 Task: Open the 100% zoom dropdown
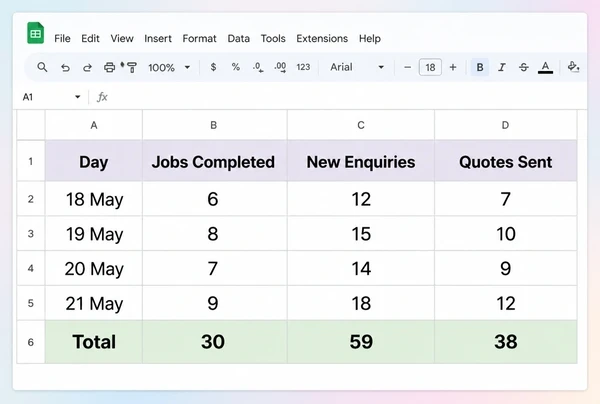169,68
